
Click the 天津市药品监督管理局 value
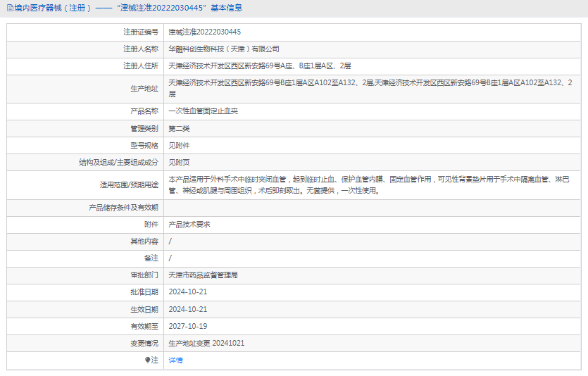(204, 275)
